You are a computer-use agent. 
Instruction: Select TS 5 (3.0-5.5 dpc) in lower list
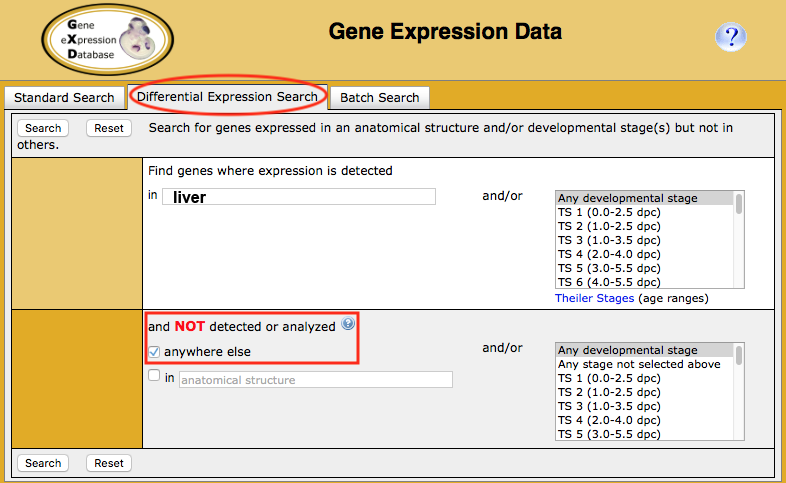click(x=644, y=434)
